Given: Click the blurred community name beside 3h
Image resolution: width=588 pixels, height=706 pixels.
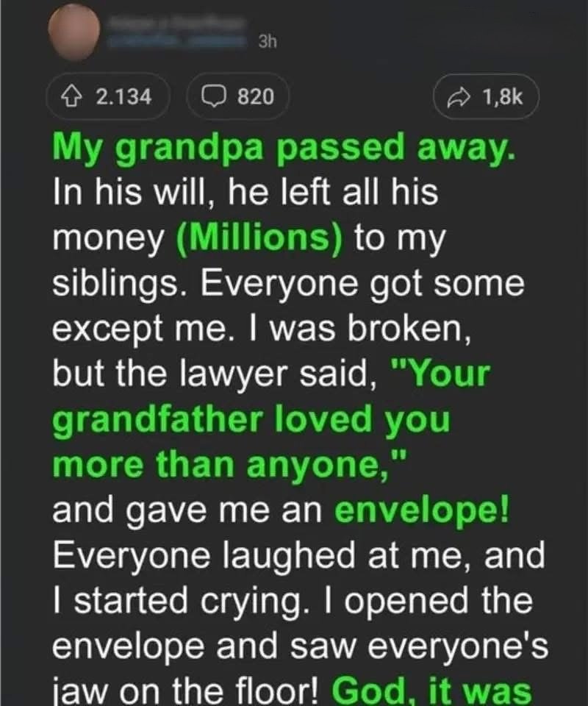Looking at the screenshot, I should tap(176, 42).
